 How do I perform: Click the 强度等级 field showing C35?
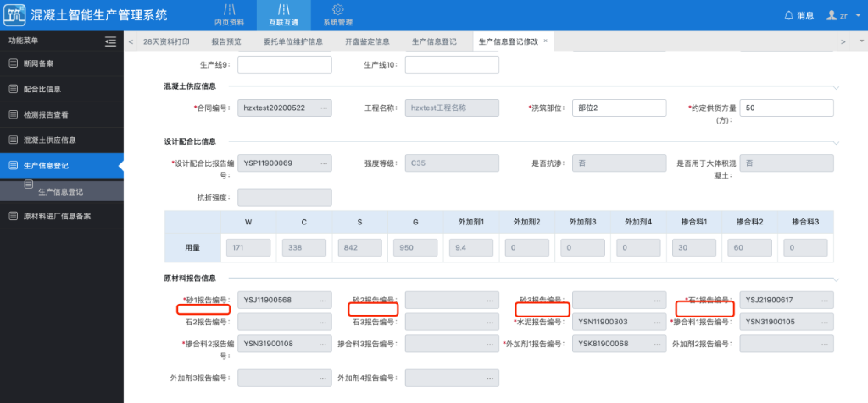tap(453, 163)
